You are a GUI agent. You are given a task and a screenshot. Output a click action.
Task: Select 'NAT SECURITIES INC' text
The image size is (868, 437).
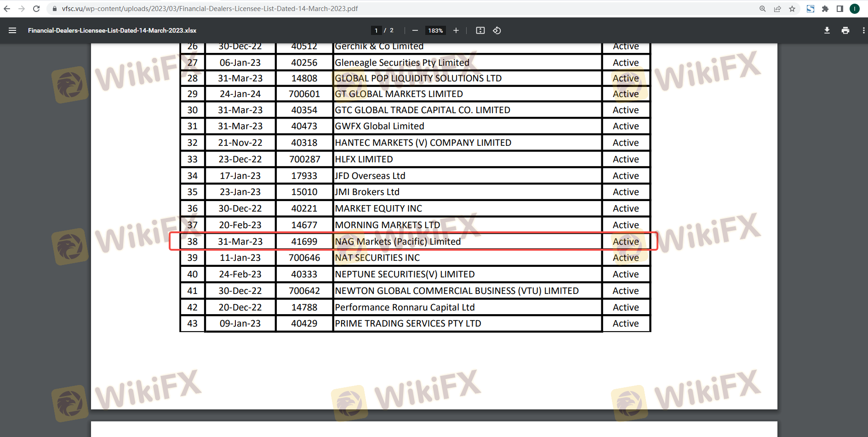[x=377, y=258]
